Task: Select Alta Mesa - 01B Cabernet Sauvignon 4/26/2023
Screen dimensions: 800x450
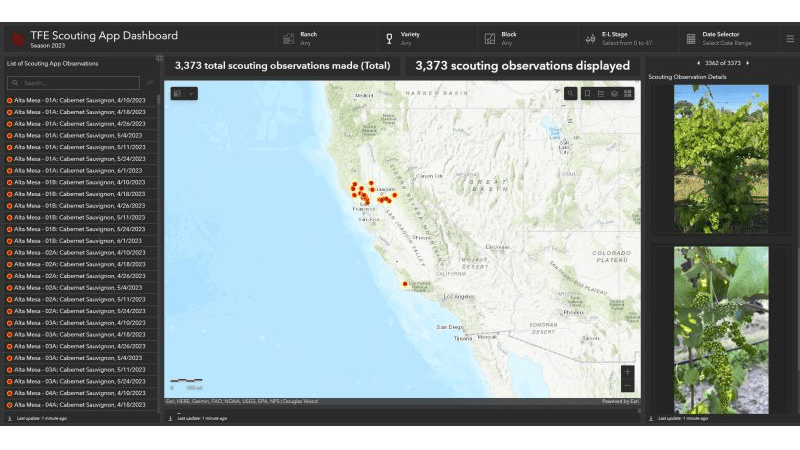Action: click(80, 206)
